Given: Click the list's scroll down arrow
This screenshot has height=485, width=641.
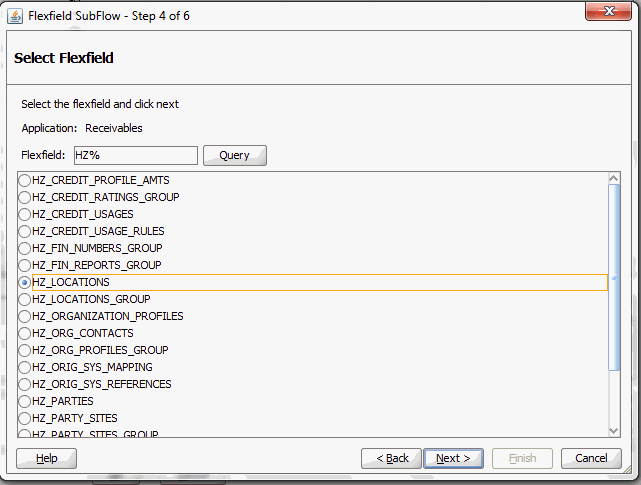Looking at the screenshot, I should 614,429.
